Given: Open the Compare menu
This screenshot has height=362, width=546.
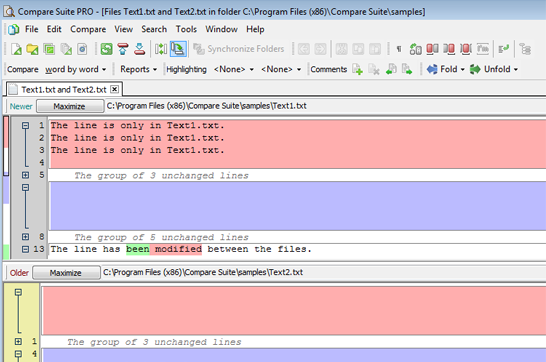Looking at the screenshot, I should click(x=88, y=29).
